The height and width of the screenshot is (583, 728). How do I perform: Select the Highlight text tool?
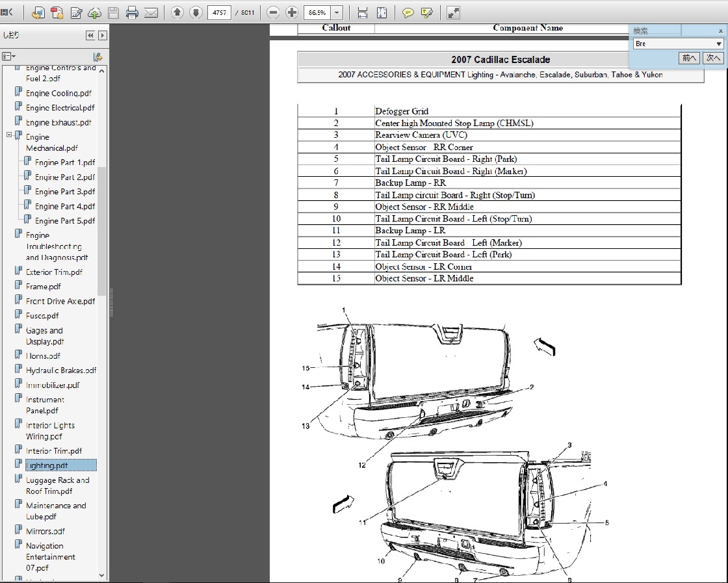[426, 12]
